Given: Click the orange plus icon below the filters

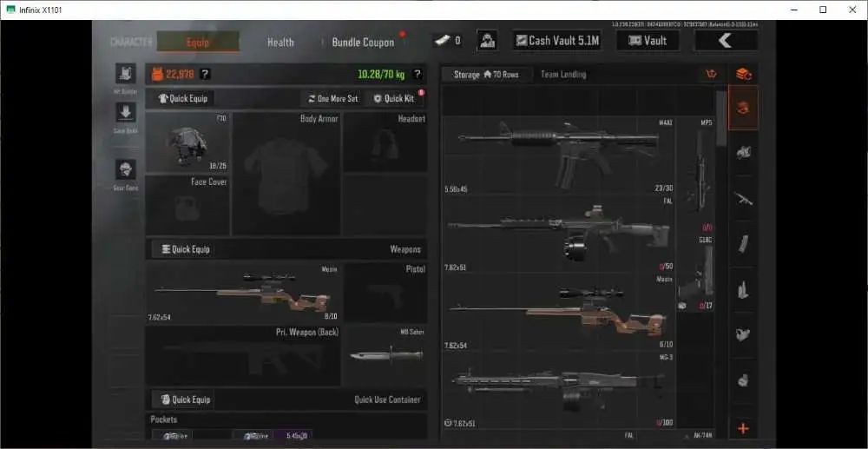Looking at the screenshot, I should [x=743, y=428].
